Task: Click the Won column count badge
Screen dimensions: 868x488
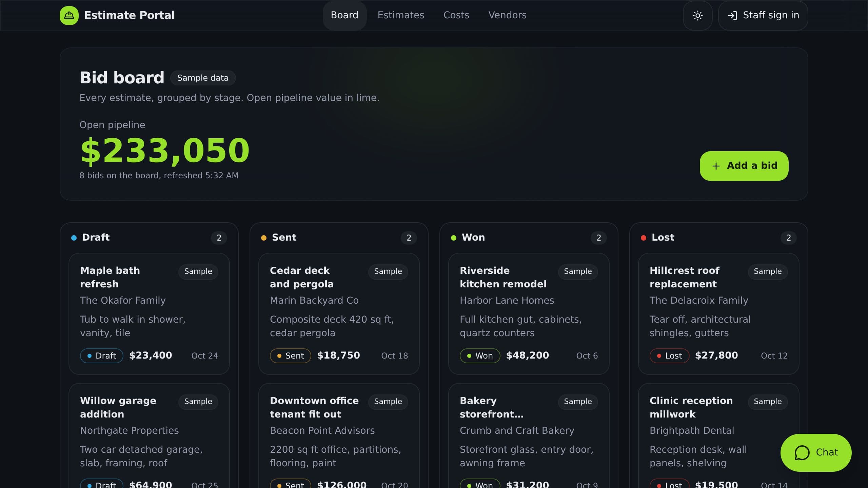Action: coord(599,238)
